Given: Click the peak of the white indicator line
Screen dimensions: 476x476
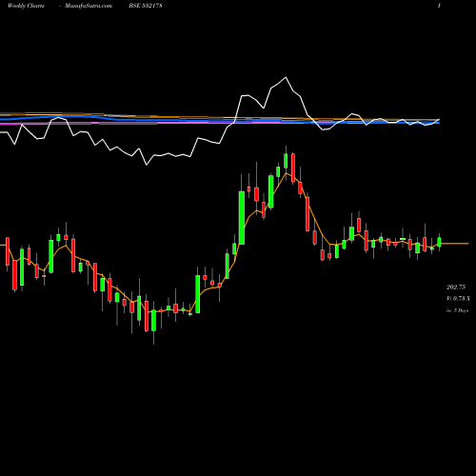Looking at the screenshot, I should pos(286,77).
